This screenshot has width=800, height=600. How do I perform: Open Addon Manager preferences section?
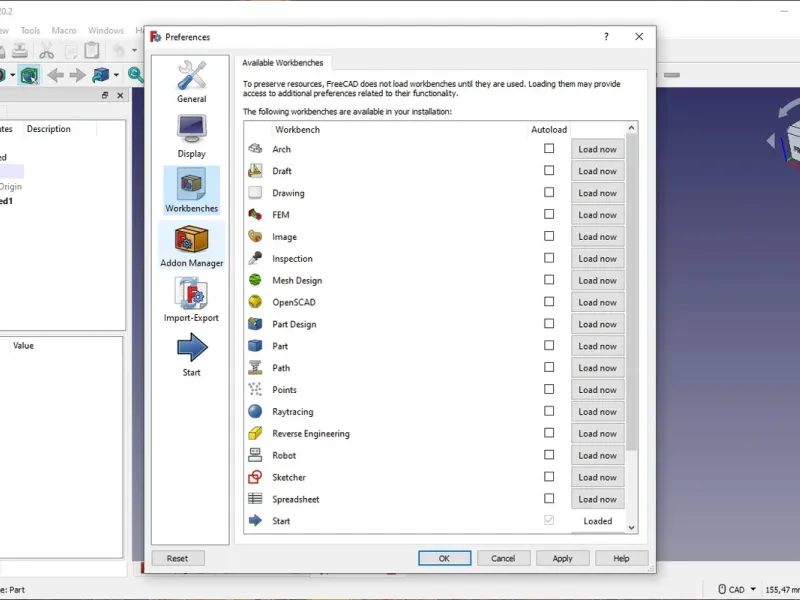[191, 246]
